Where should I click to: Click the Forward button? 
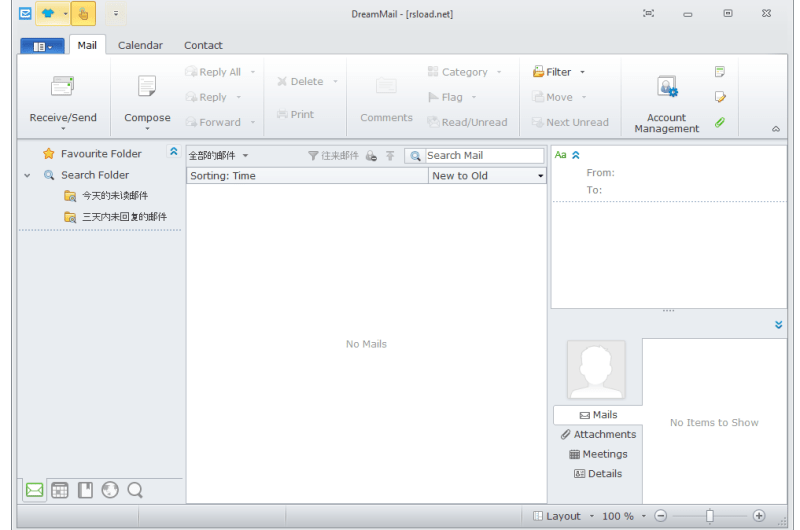point(213,122)
